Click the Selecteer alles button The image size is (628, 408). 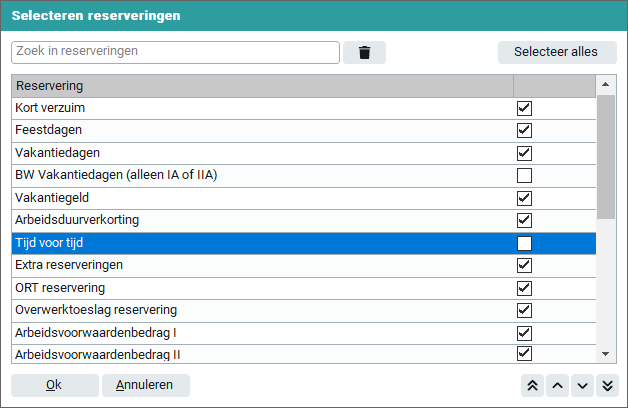(x=556, y=52)
